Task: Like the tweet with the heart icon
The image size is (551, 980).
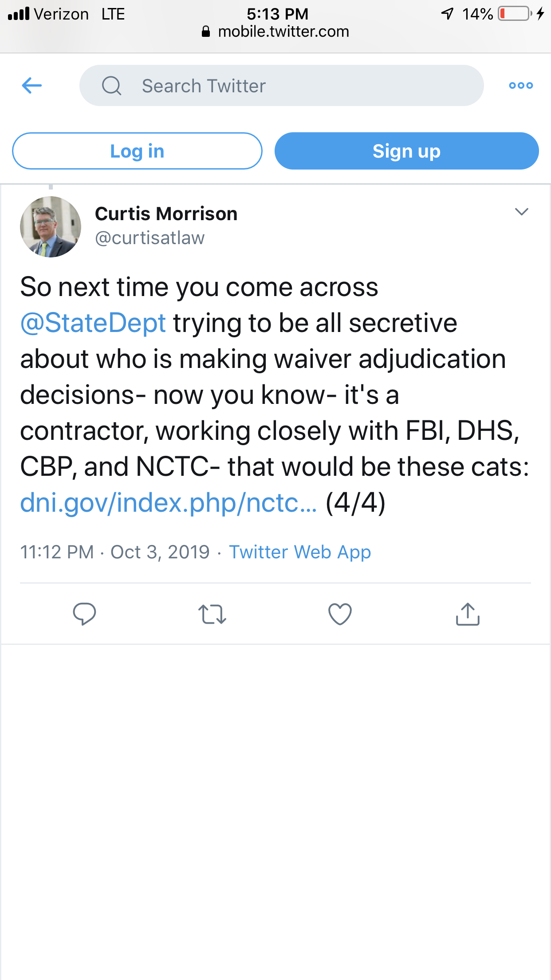Action: point(340,614)
